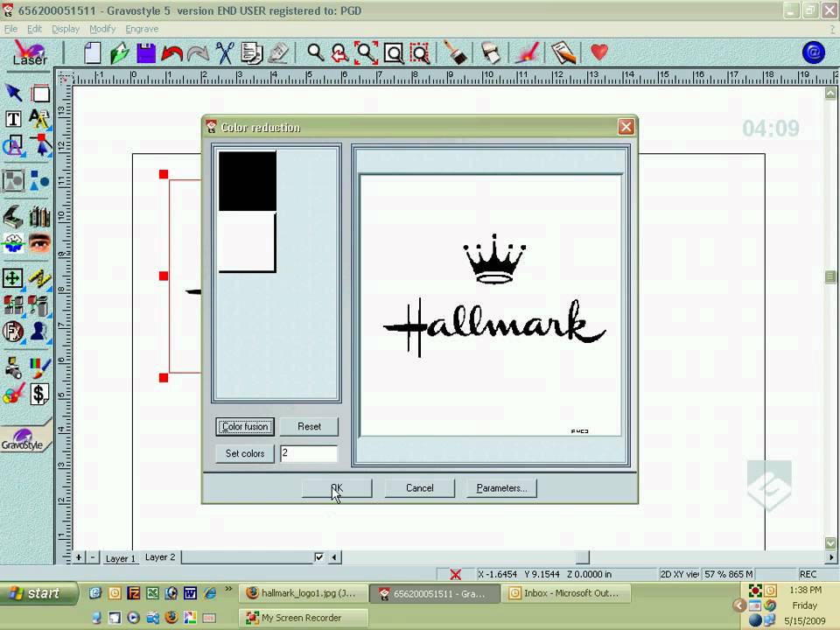Screen dimensions: 840x630
Task: Click the number of colors input field
Action: point(309,453)
